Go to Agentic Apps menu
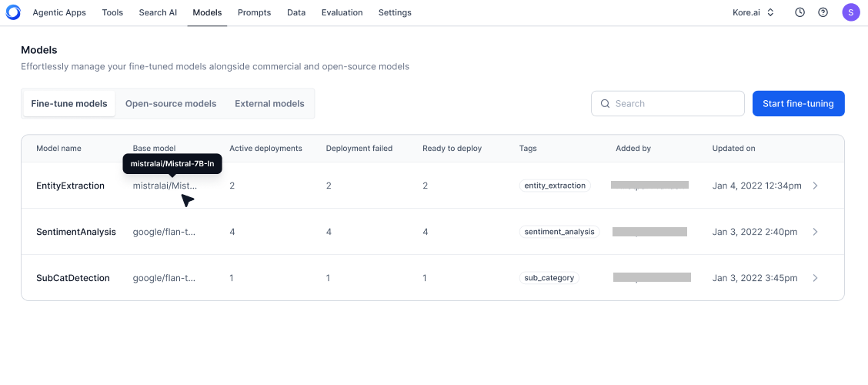 pyautogui.click(x=59, y=12)
